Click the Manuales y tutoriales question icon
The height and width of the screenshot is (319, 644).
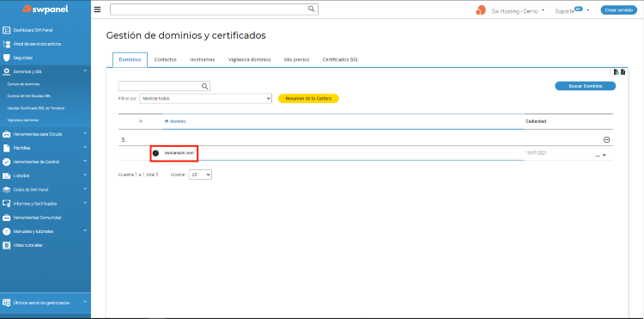point(6,231)
